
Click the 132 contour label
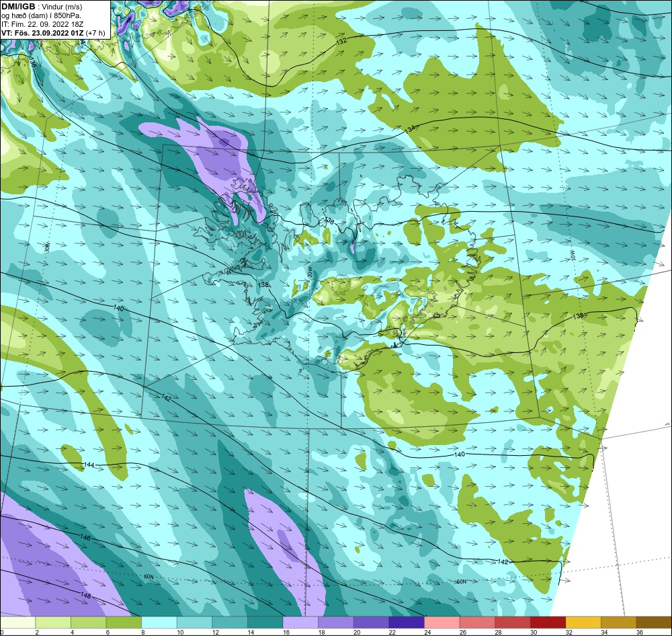click(342, 42)
